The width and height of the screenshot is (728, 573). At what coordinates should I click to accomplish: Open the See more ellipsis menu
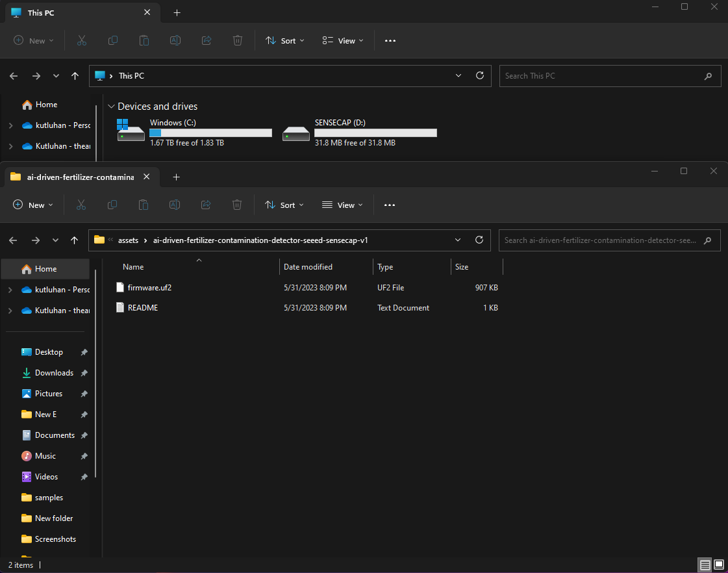coord(390,205)
